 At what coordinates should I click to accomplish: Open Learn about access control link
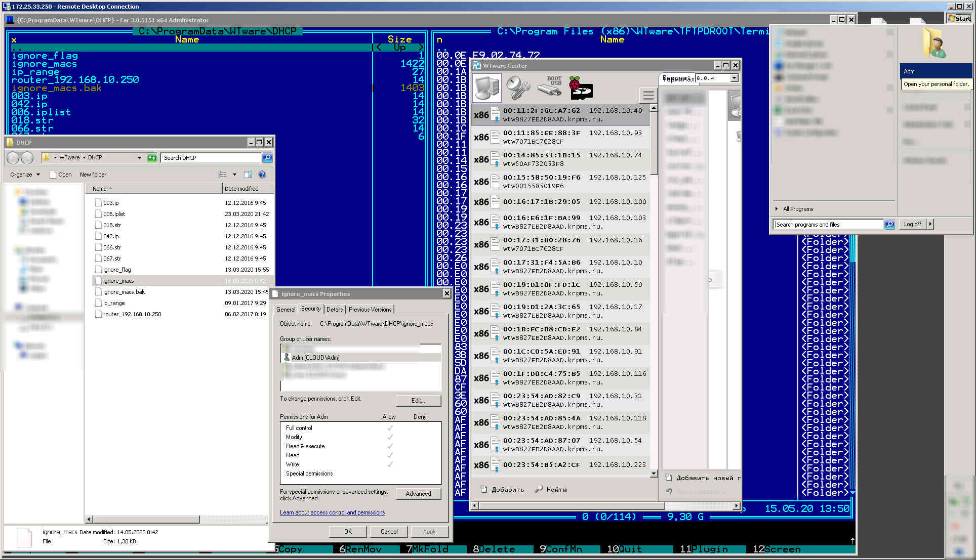[x=332, y=512]
